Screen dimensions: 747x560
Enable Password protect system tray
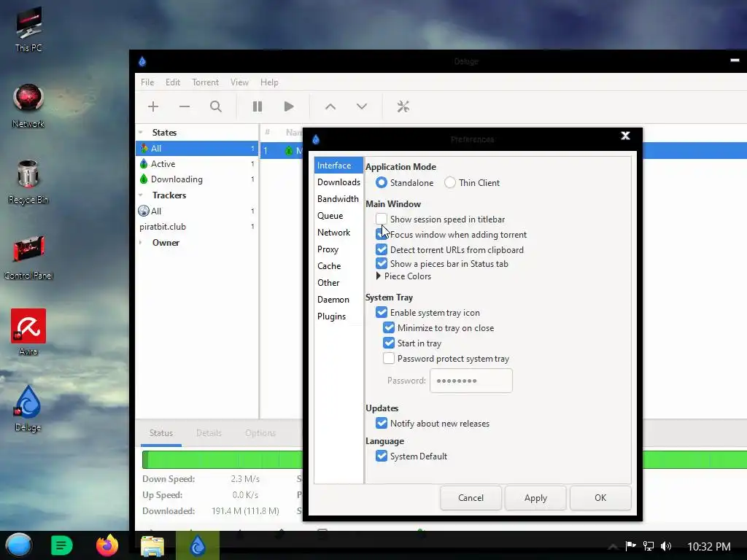coord(389,358)
